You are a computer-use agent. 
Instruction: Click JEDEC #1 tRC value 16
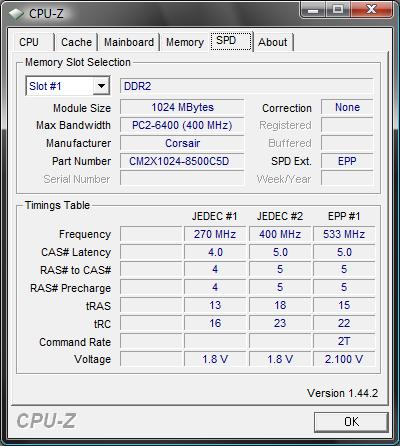215,323
